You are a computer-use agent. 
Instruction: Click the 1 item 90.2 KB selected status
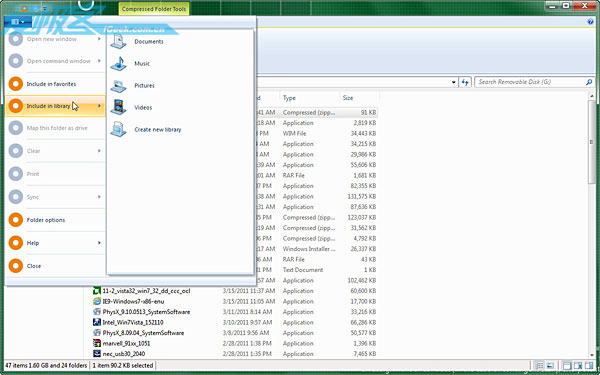pos(122,365)
